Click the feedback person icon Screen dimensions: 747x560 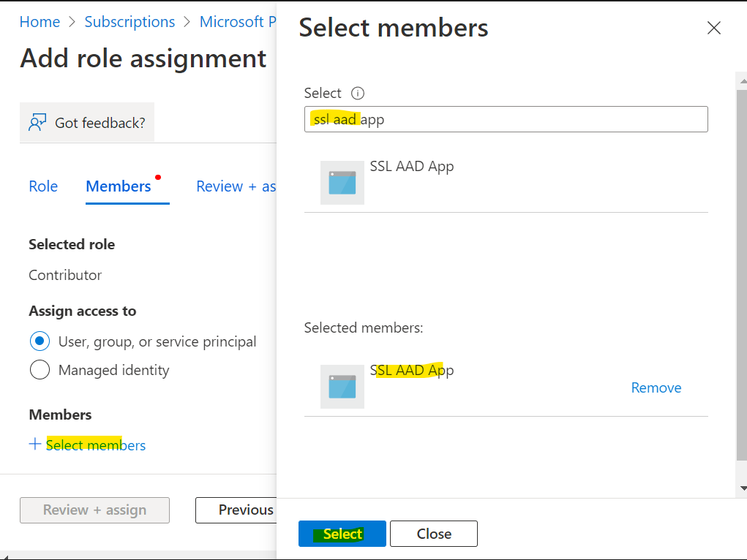[x=37, y=122]
